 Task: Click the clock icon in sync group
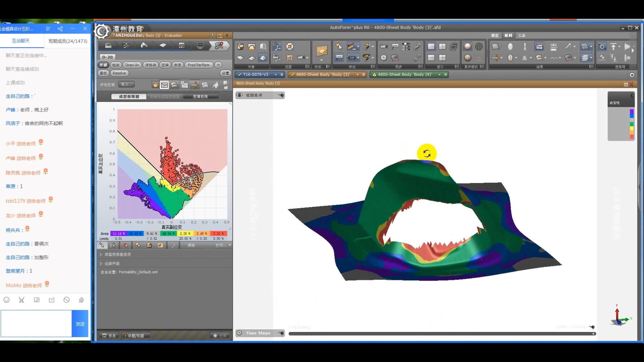tap(384, 58)
